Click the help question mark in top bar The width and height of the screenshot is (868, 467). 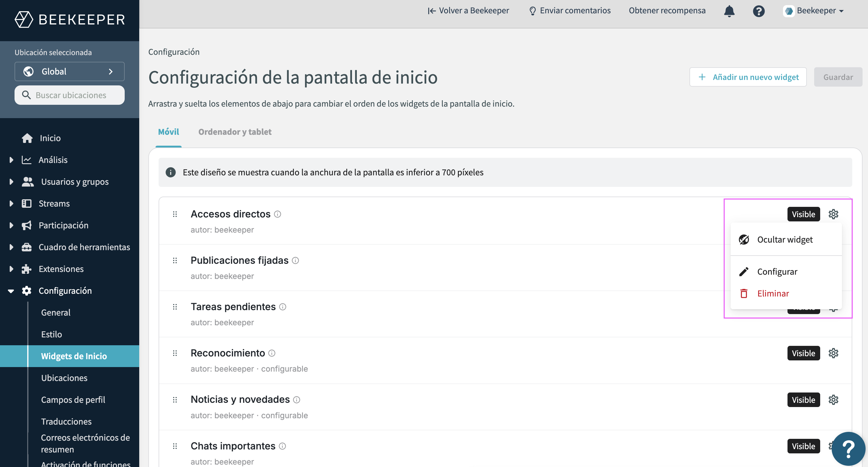758,11
